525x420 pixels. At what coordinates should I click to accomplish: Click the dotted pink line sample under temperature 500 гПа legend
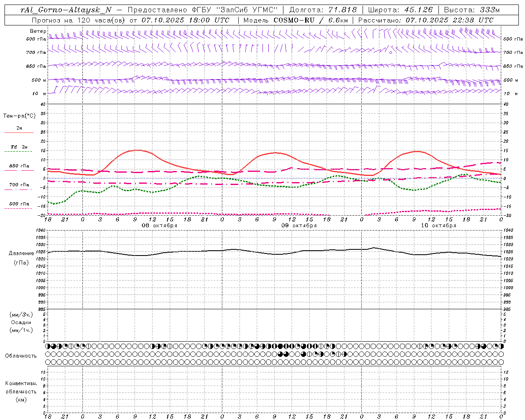click(18, 208)
